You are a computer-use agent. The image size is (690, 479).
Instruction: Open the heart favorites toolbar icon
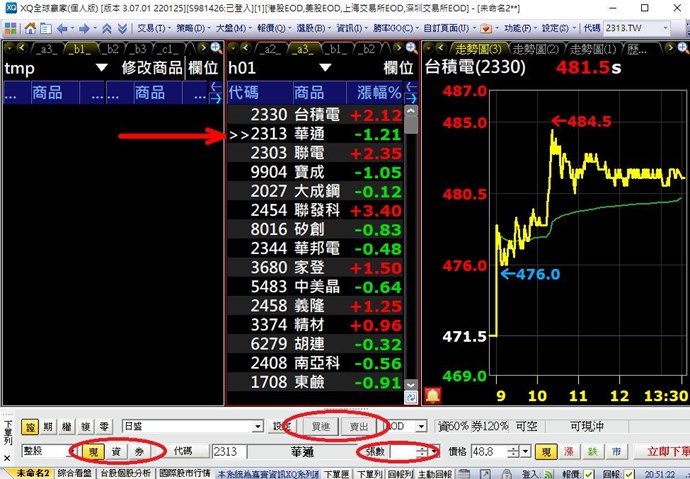[486, 29]
